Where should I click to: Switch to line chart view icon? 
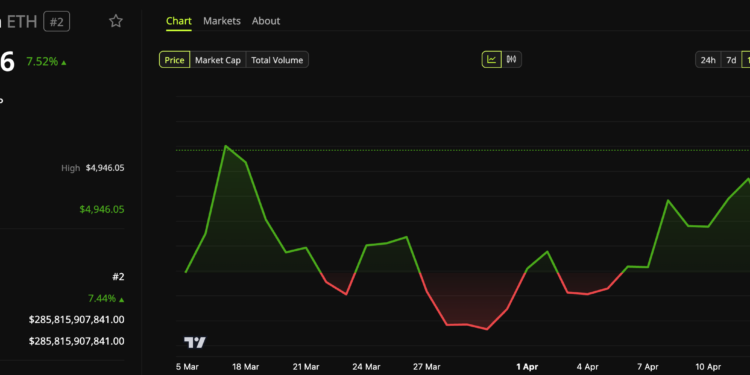click(491, 60)
